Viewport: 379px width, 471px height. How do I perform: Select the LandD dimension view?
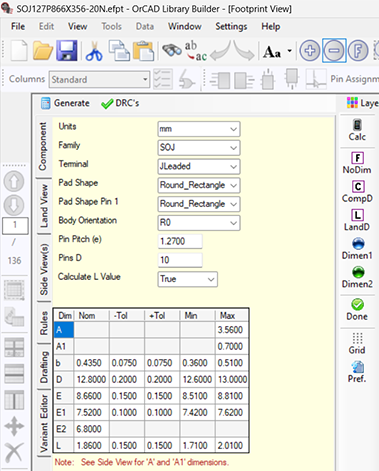pyautogui.click(x=357, y=220)
